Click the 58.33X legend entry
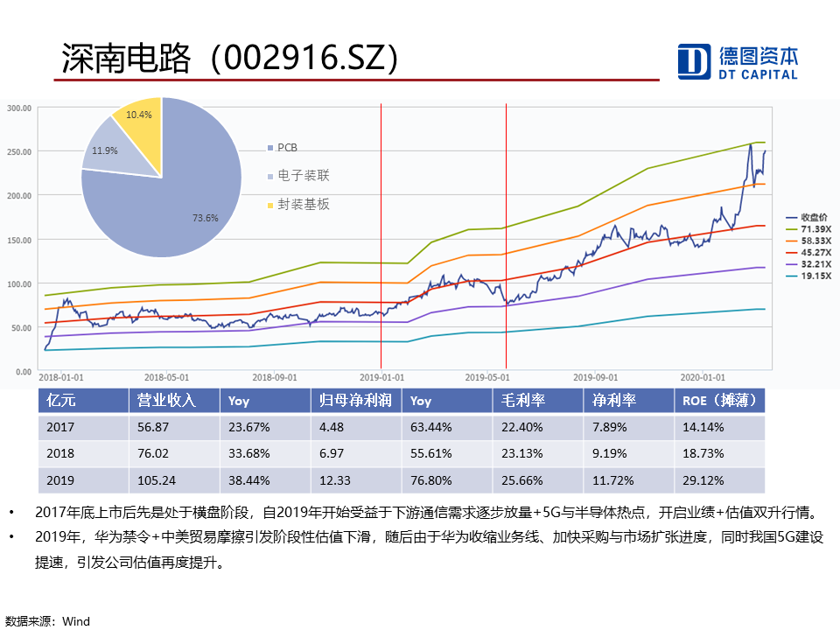Image resolution: width=840 pixels, height=630 pixels. click(x=808, y=241)
